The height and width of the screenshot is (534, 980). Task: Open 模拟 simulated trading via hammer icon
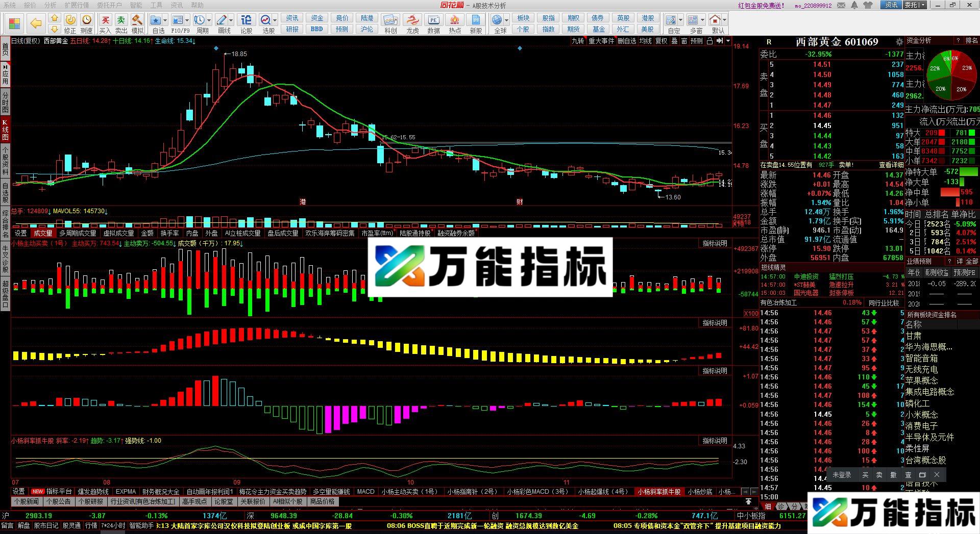click(x=137, y=19)
